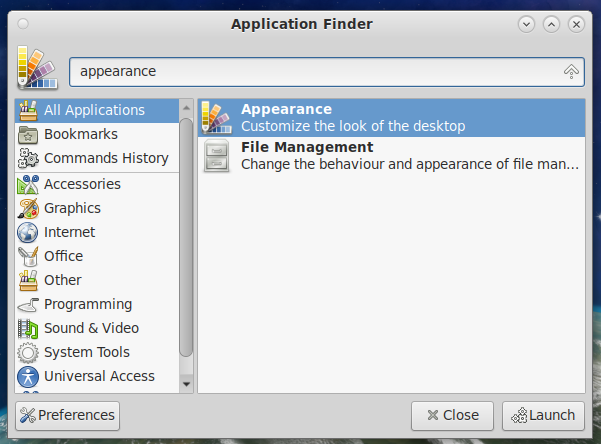601x444 pixels.
Task: Click the category list scroll-down arrow
Action: pos(186,383)
